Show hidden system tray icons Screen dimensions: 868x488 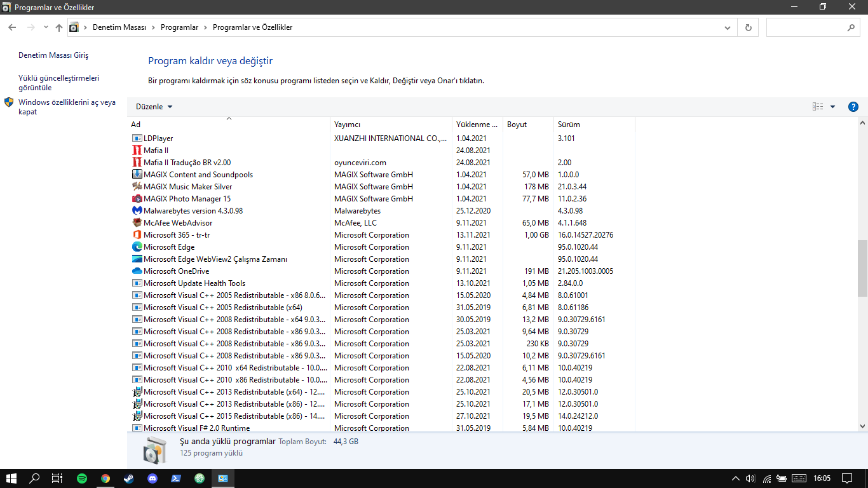point(736,478)
